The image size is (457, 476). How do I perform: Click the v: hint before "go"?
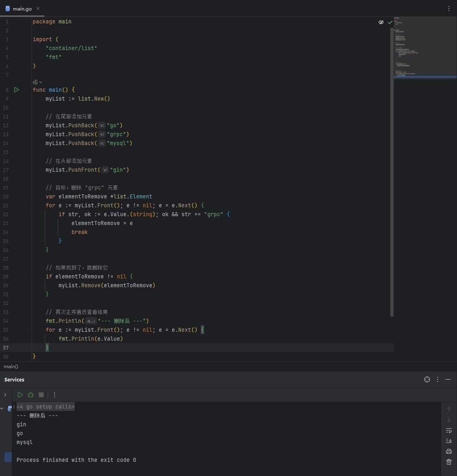click(x=102, y=125)
